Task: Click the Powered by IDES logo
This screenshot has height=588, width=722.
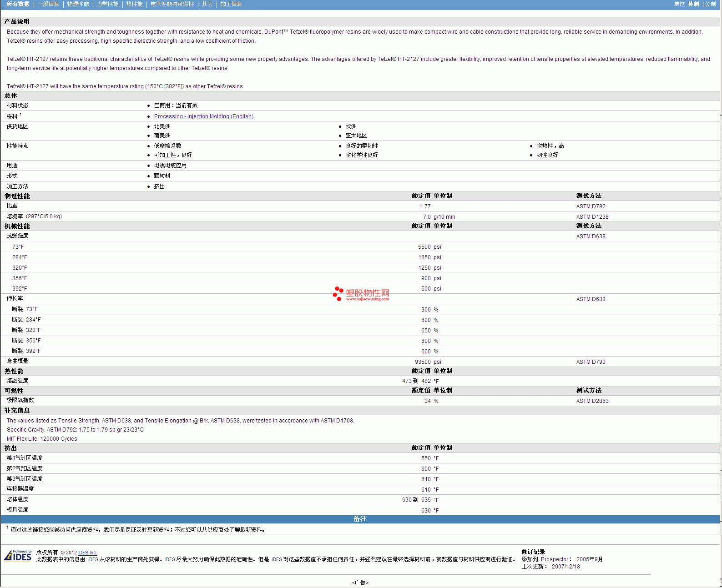Action: click(x=18, y=555)
